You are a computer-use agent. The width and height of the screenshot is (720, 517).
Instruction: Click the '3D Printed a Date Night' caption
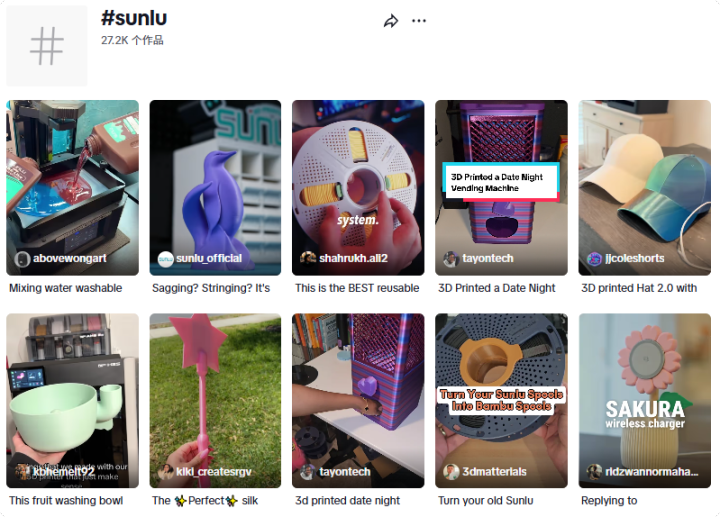496,288
